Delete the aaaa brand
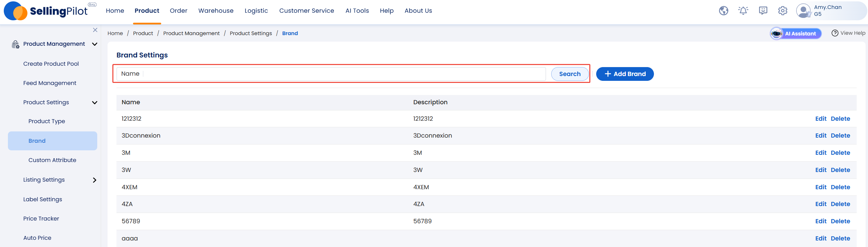 pos(841,238)
